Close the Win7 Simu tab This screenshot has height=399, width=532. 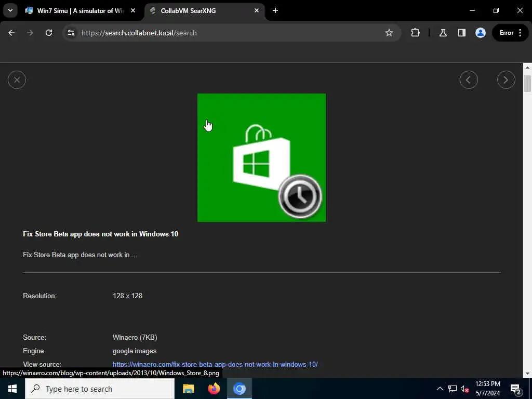[x=133, y=10]
